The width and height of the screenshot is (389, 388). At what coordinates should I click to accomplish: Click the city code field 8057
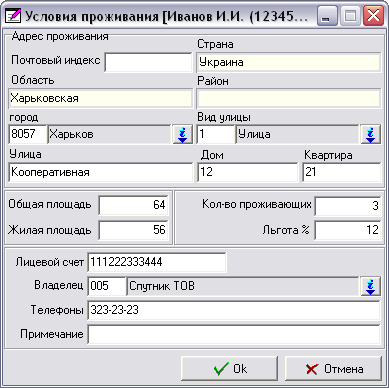28,134
